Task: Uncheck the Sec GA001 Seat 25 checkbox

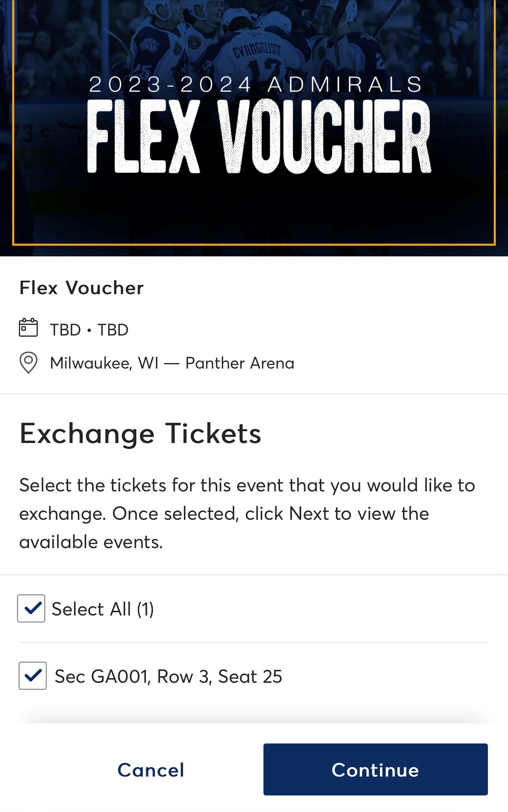Action: [x=33, y=676]
